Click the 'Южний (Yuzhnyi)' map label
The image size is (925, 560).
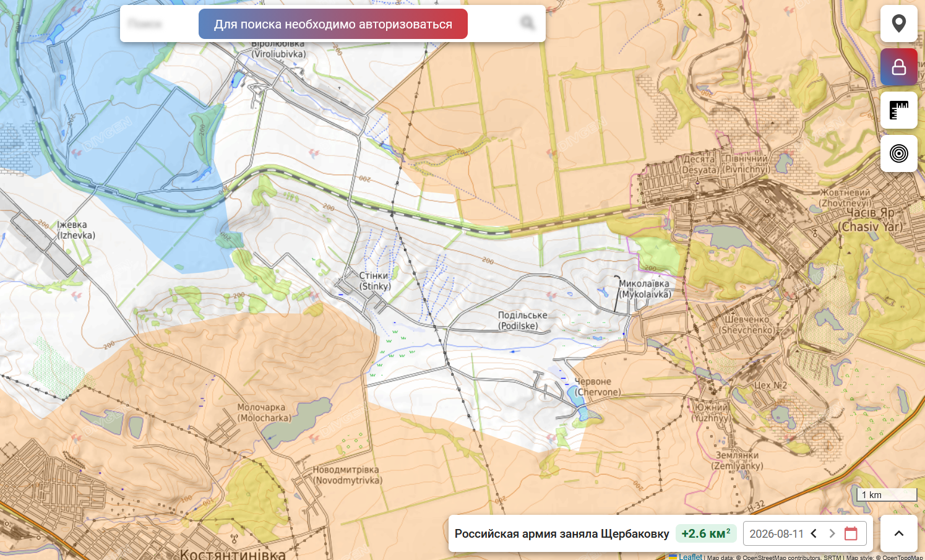[711, 413]
